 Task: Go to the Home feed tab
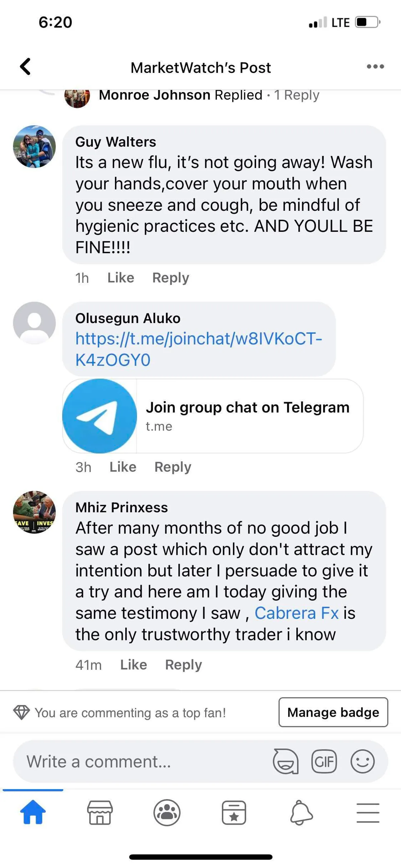(33, 812)
